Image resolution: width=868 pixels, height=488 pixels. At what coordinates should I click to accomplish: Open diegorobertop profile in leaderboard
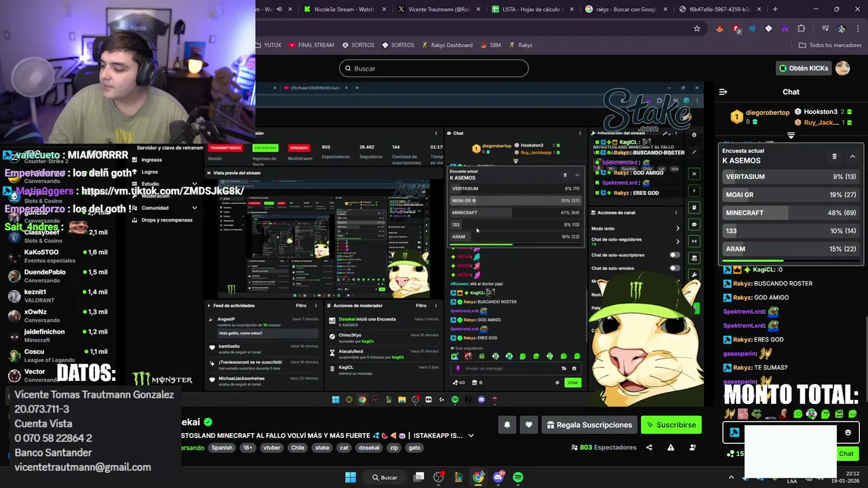(768, 113)
